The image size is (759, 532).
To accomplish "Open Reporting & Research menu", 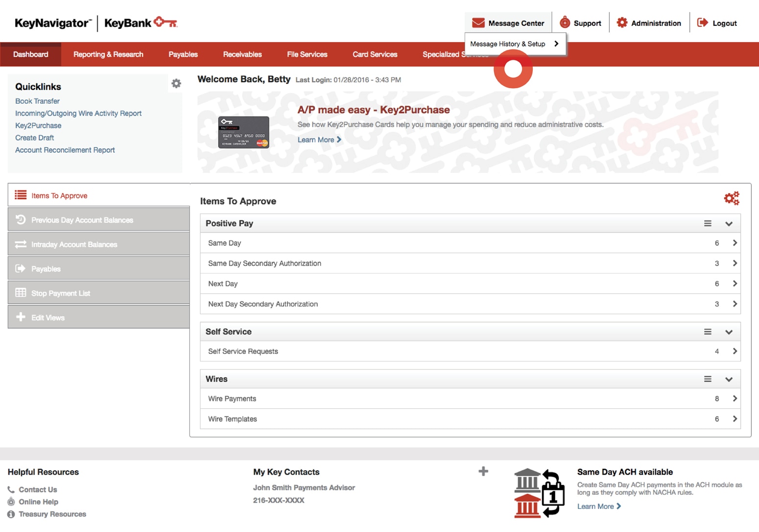I will [108, 54].
